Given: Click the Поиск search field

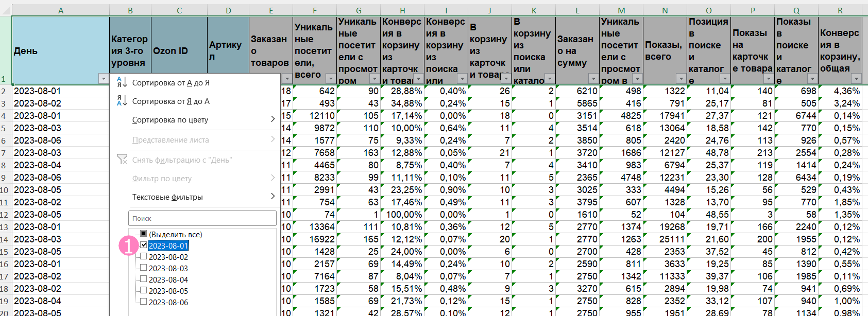Looking at the screenshot, I should tap(202, 218).
